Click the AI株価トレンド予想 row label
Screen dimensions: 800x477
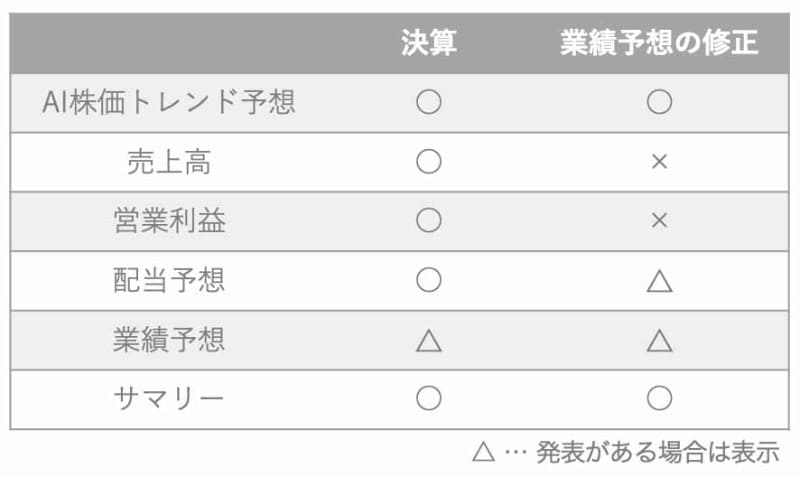coord(169,102)
